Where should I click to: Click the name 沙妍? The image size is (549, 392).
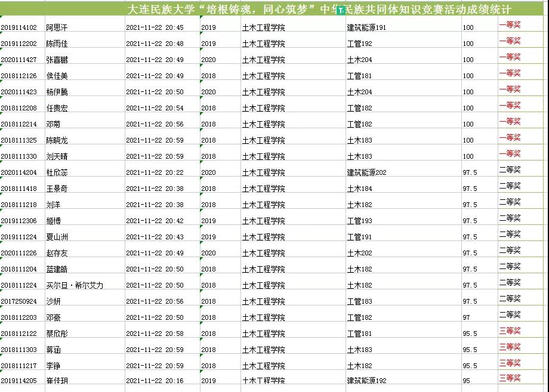pyautogui.click(x=53, y=301)
